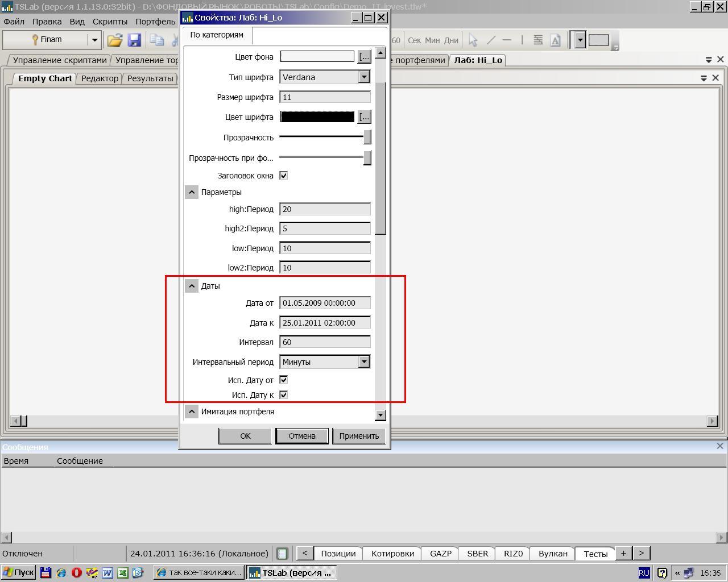
Task: Click the background color swatch
Action: (317, 56)
